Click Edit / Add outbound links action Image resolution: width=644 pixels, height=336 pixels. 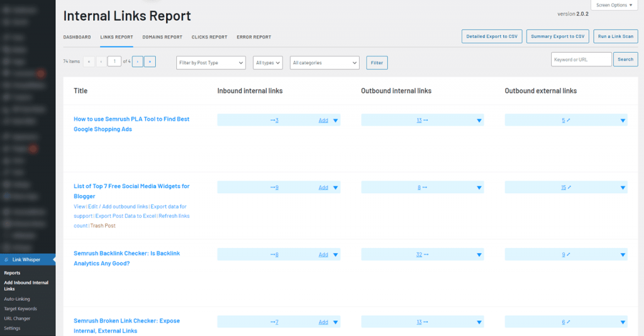pyautogui.click(x=118, y=206)
